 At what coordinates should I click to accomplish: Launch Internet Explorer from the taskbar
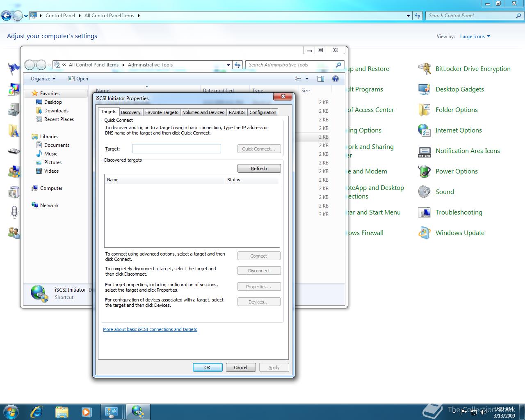click(x=37, y=411)
